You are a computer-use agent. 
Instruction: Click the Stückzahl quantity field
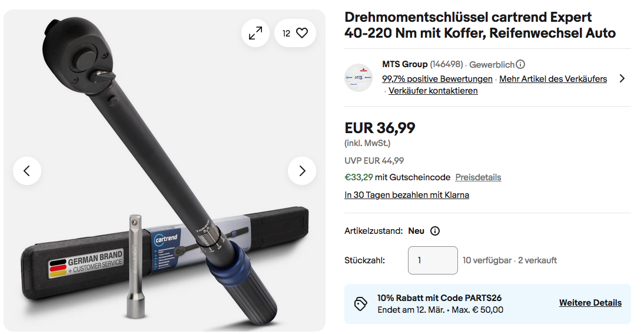[433, 260]
